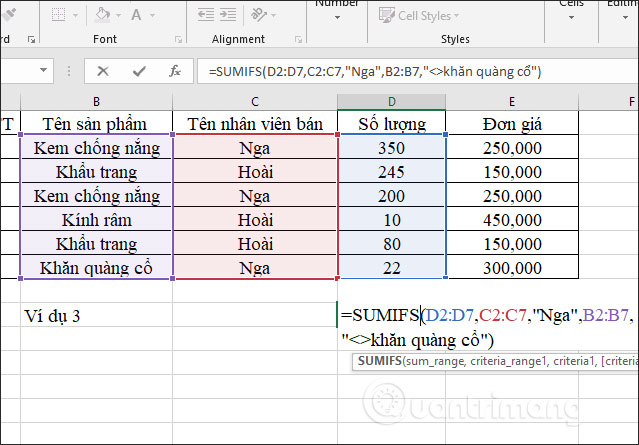The image size is (639, 445).
Task: Select column F header
Action: click(x=609, y=101)
